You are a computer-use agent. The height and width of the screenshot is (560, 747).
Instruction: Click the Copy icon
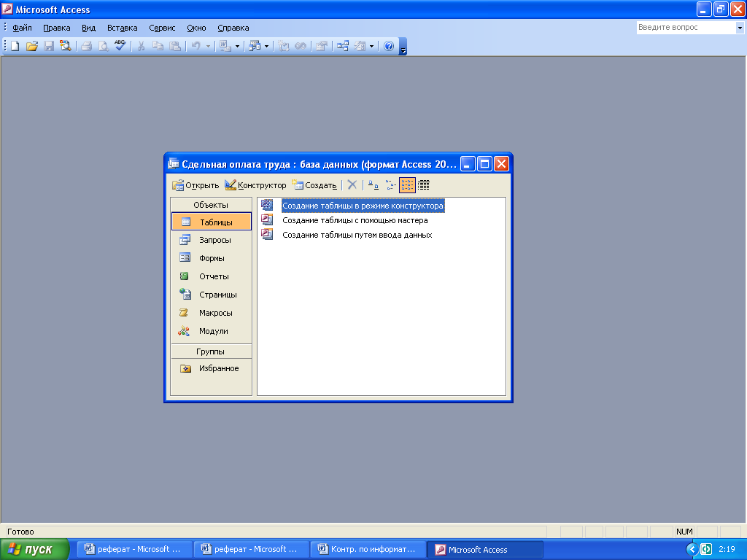(158, 46)
